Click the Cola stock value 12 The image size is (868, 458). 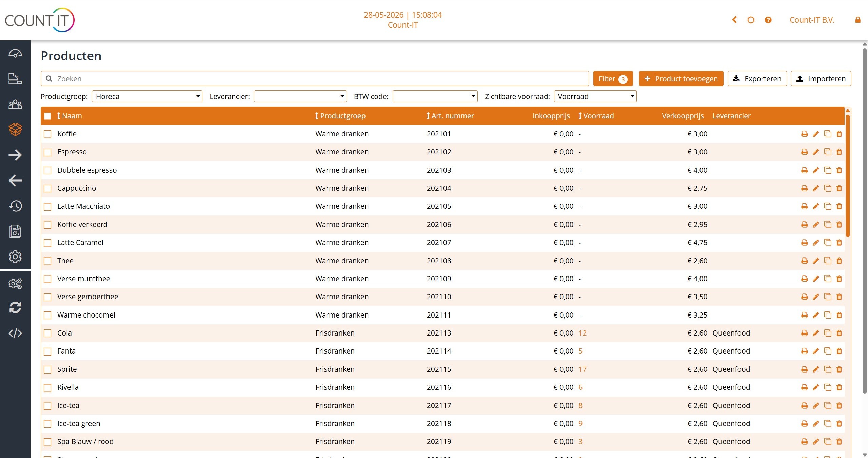click(583, 333)
